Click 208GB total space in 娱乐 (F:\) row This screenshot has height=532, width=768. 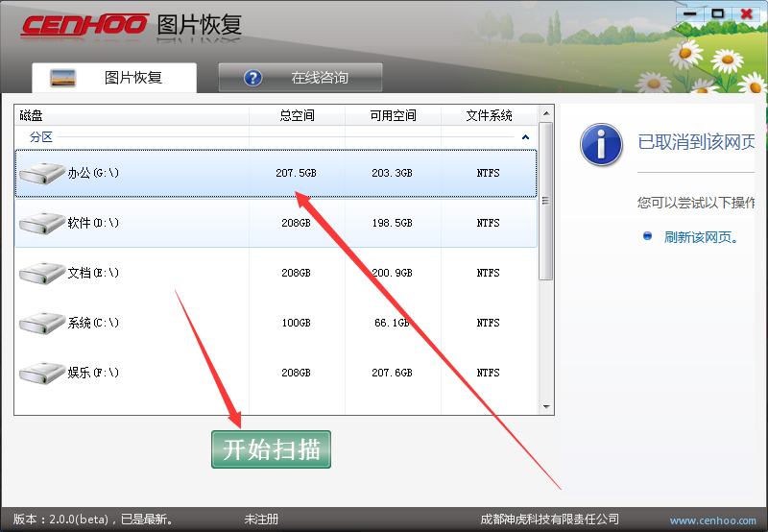point(296,373)
